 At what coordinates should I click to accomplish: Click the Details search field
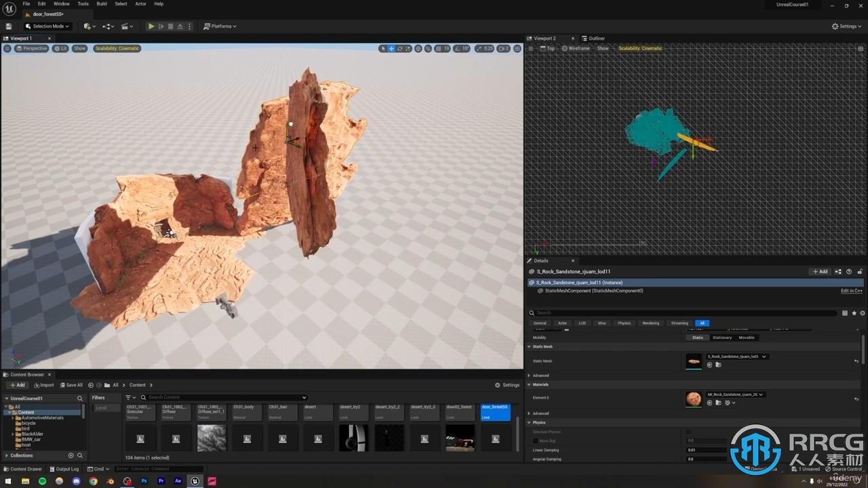[683, 313]
